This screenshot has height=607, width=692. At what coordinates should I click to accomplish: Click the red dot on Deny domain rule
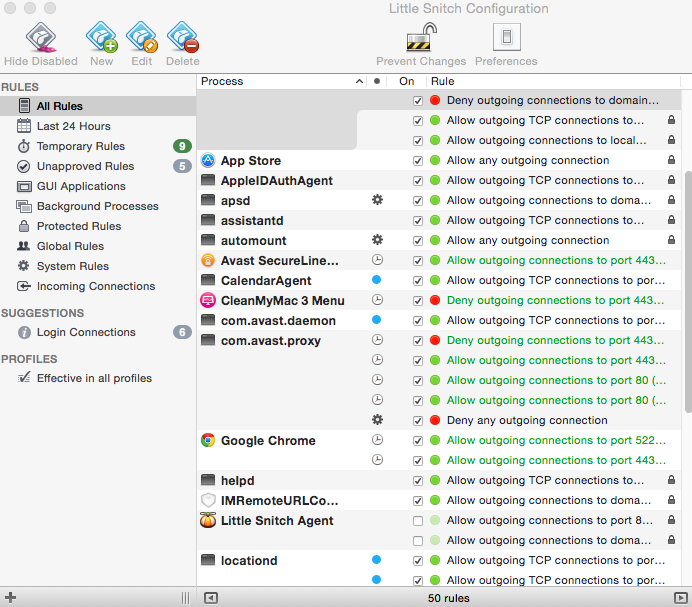click(x=435, y=100)
